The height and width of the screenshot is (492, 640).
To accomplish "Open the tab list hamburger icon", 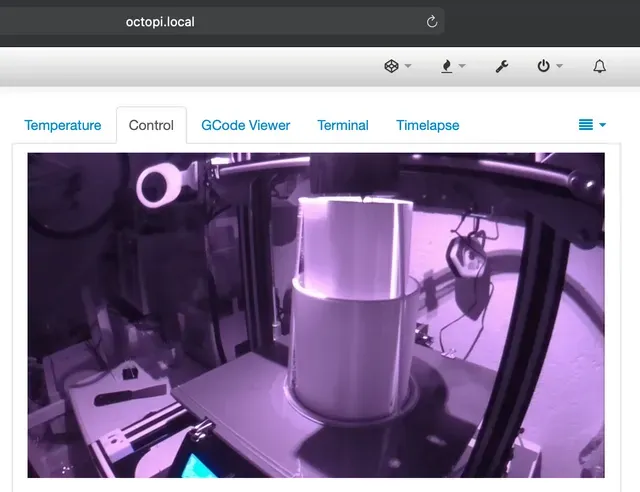I will pos(586,125).
